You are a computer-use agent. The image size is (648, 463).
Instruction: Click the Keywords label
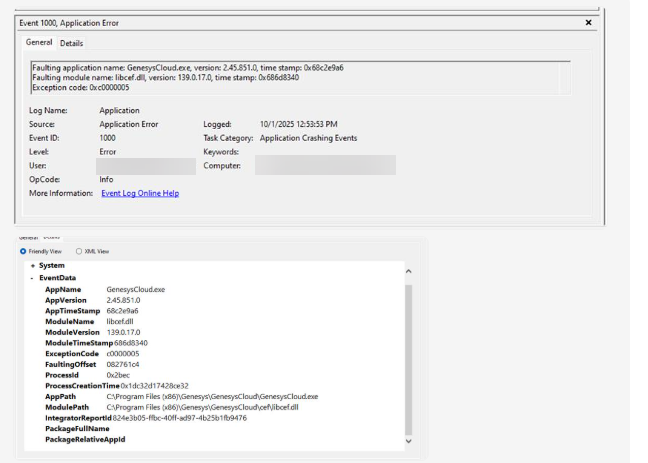[x=221, y=152]
